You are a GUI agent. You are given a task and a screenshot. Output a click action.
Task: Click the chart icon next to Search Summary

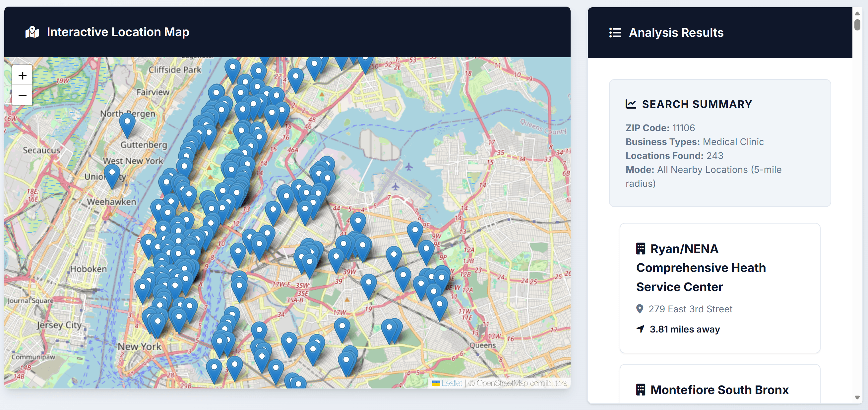[631, 104]
